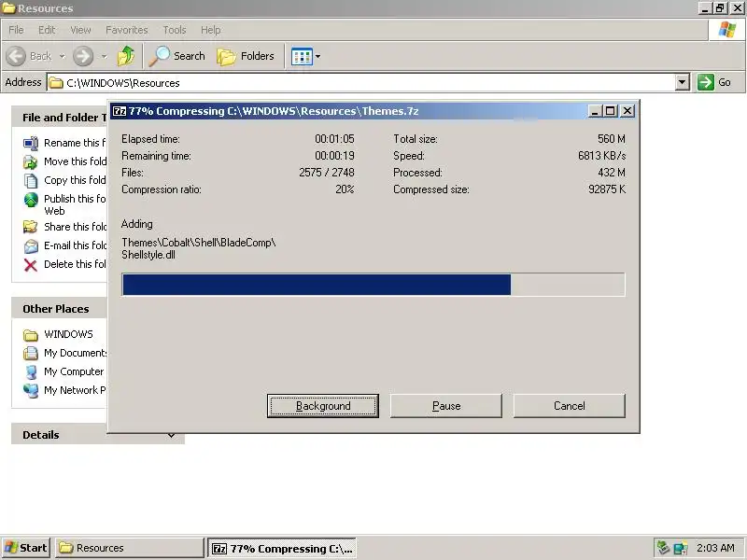Viewport: 747px width, 560px height.
Task: Switch to Resources taskbar button
Action: coord(130,548)
